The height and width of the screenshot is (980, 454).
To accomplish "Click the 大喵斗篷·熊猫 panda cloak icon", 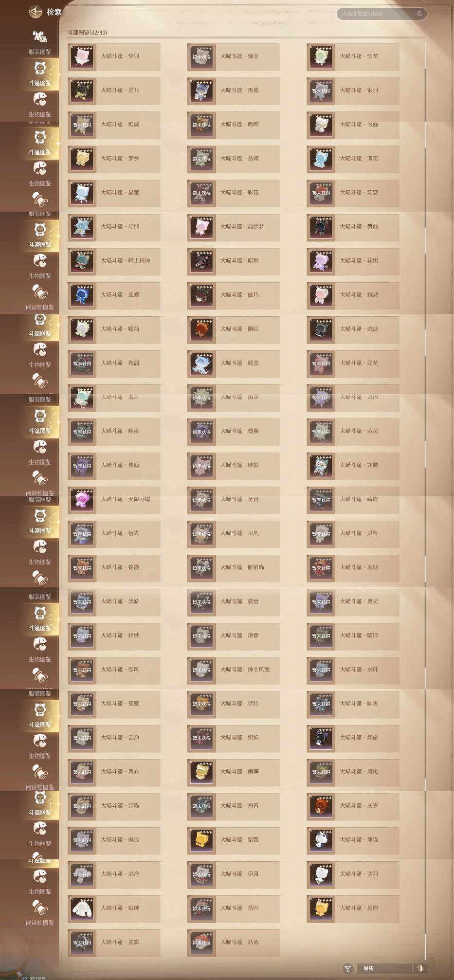I will [x=321, y=840].
